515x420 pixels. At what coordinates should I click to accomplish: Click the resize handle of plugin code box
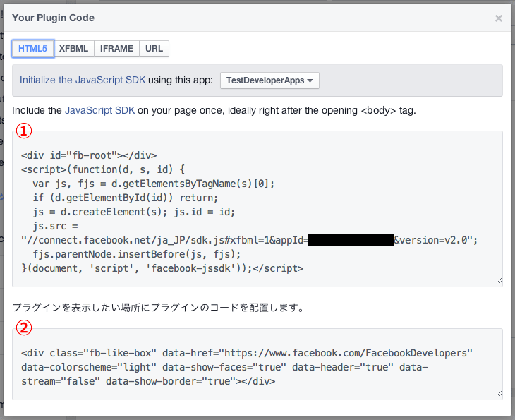pyautogui.click(x=499, y=393)
